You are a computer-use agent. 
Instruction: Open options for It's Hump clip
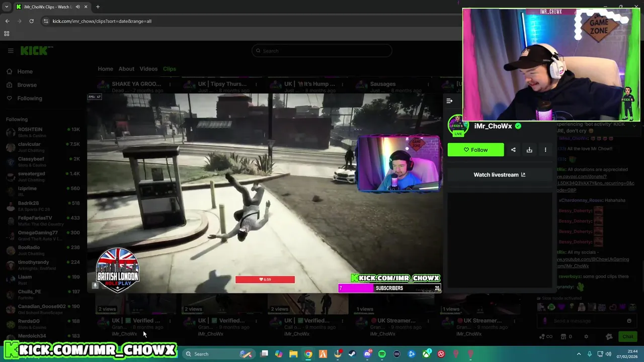pos(342,84)
